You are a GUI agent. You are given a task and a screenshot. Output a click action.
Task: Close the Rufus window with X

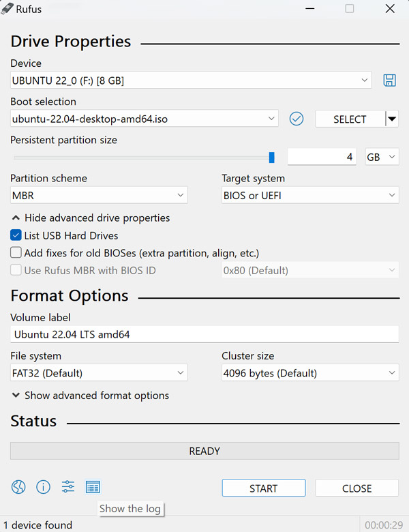coord(390,8)
